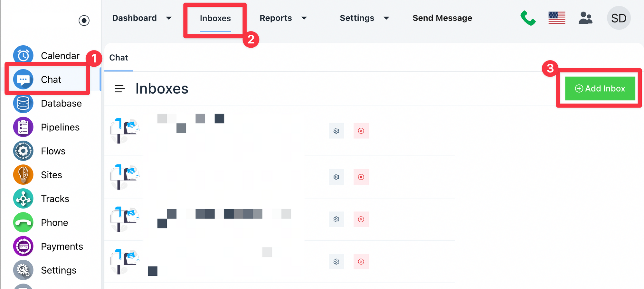Expand the Dashboard dropdown arrow

[x=169, y=18]
